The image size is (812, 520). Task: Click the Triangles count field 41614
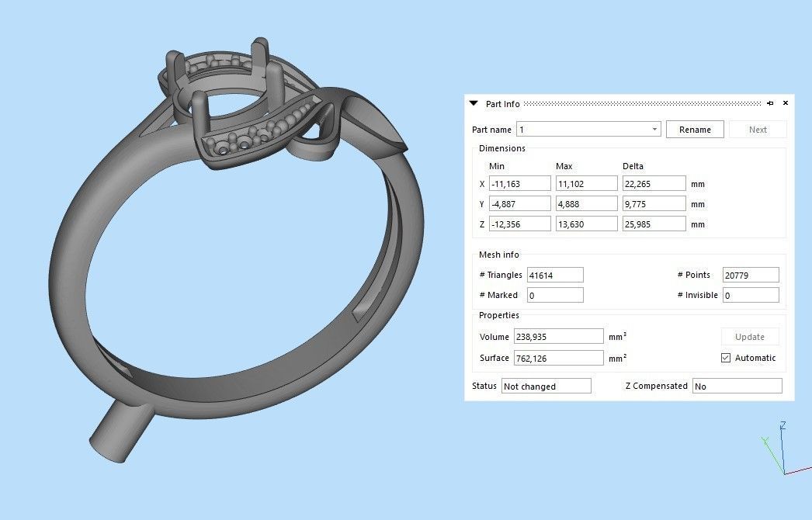tap(555, 275)
